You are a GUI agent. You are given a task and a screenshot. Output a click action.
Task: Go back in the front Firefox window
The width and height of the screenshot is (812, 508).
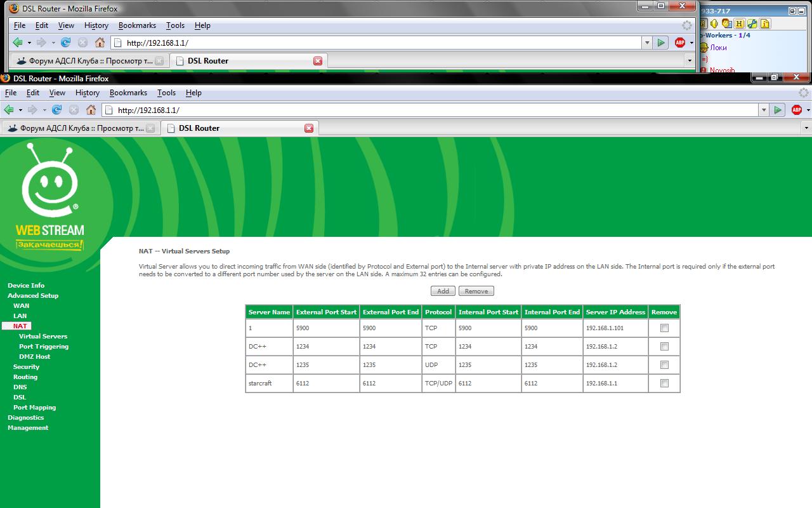(x=9, y=110)
